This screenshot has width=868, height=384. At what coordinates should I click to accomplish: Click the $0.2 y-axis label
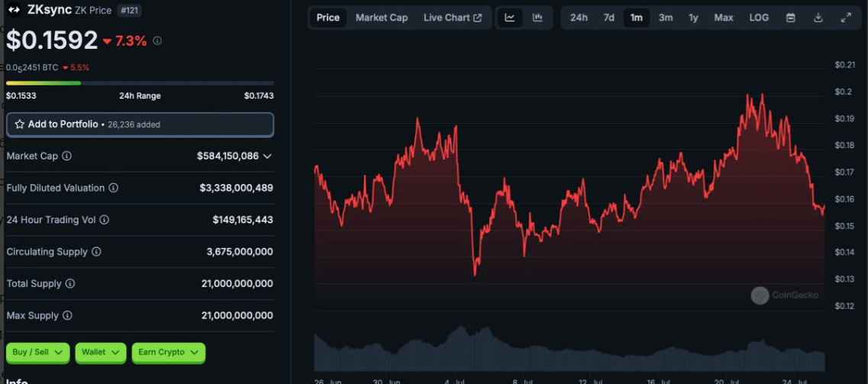pyautogui.click(x=843, y=92)
